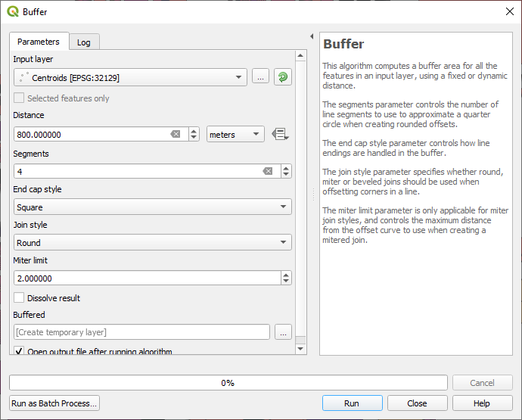Toggle Open output file after running algorithm
The image size is (522, 420).
[x=19, y=351]
